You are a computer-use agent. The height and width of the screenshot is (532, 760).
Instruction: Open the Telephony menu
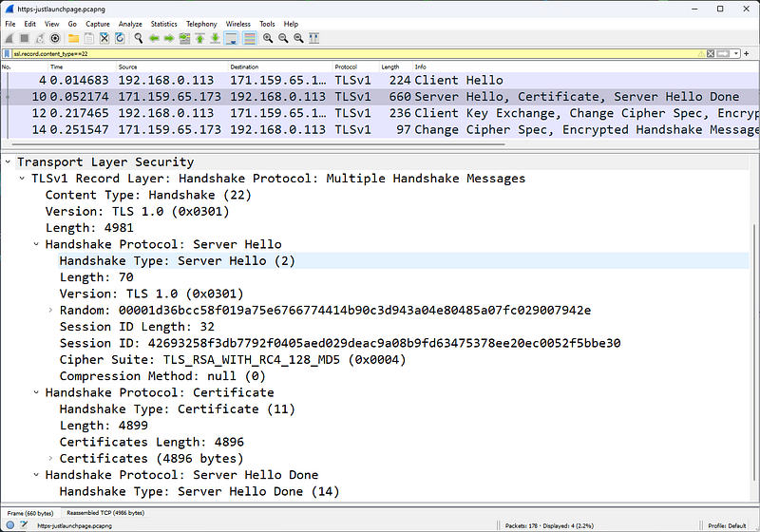(x=201, y=24)
